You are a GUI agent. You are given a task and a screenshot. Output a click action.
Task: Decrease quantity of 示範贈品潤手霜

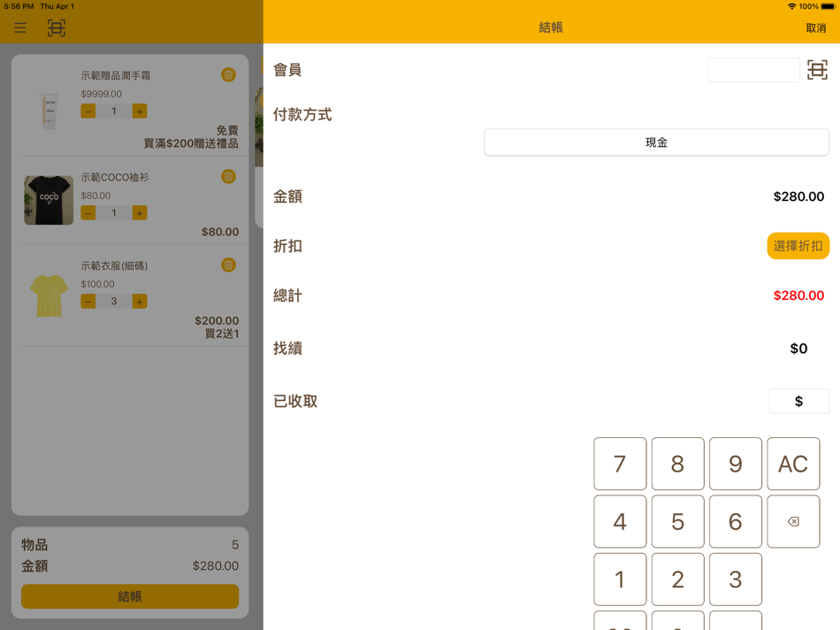pyautogui.click(x=88, y=111)
